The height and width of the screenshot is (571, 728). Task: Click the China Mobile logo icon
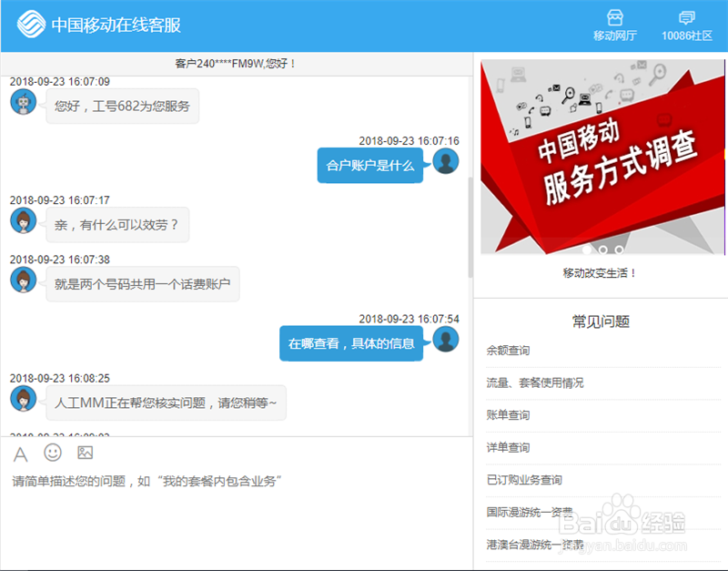pos(31,25)
